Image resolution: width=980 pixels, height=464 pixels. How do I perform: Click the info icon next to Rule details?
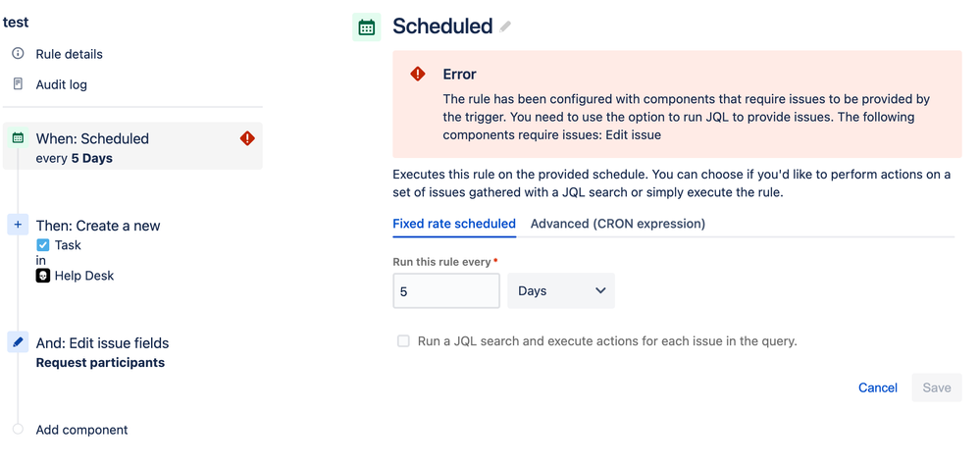pos(18,54)
